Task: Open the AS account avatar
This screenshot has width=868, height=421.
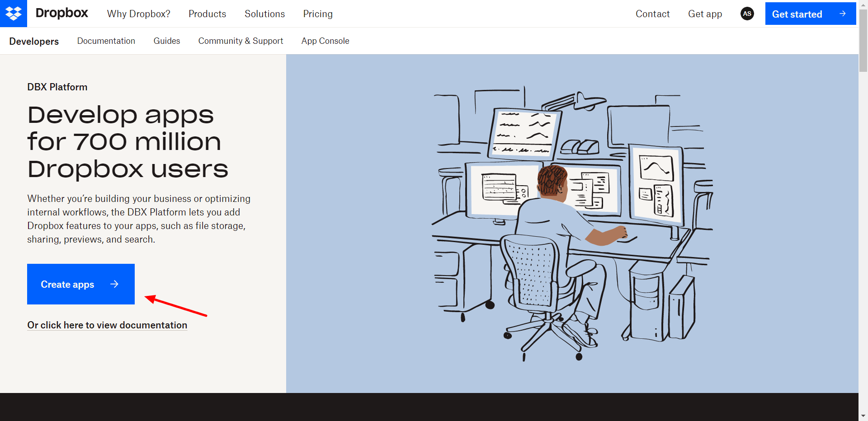Action: tap(747, 14)
